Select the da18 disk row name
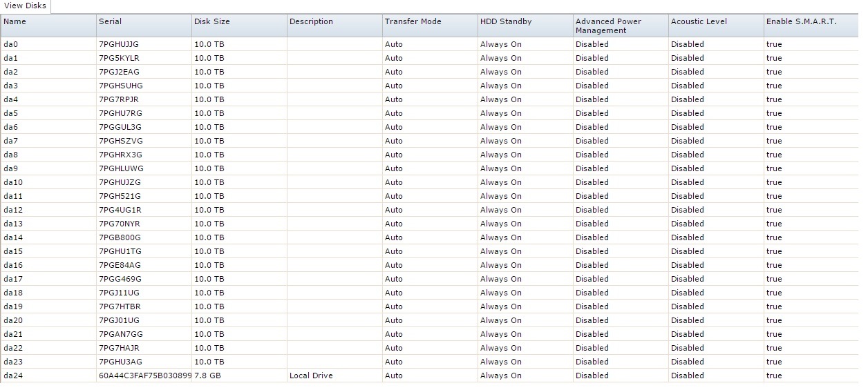This screenshot has width=868, height=390. 14,293
